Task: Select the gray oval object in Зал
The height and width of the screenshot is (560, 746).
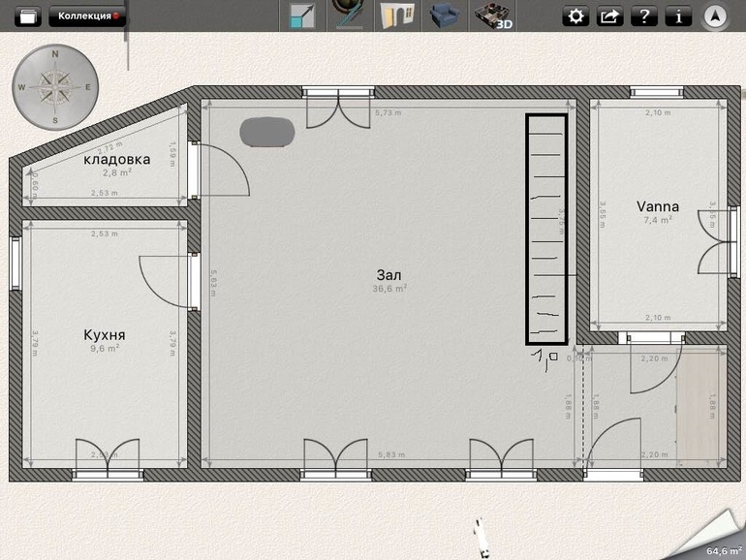Action: point(267,131)
